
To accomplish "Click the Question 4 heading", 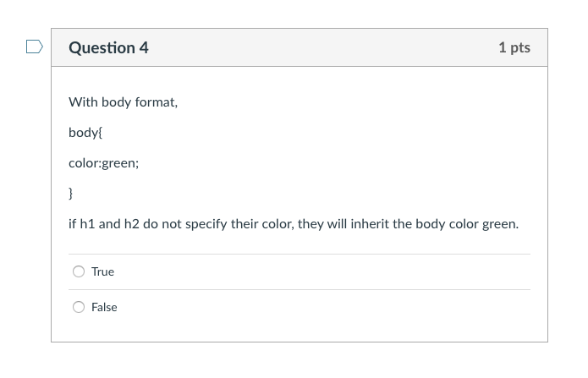I will pos(109,47).
